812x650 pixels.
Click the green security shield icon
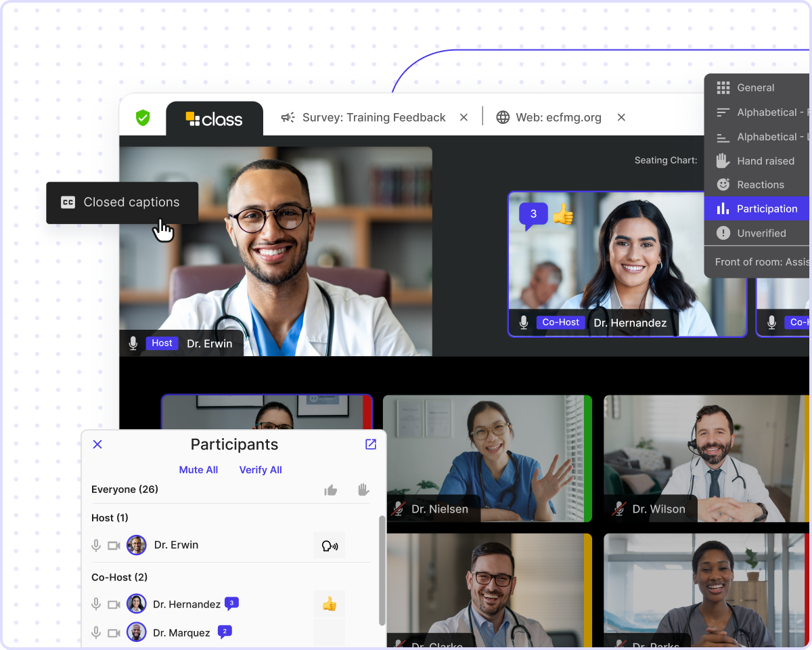[143, 118]
